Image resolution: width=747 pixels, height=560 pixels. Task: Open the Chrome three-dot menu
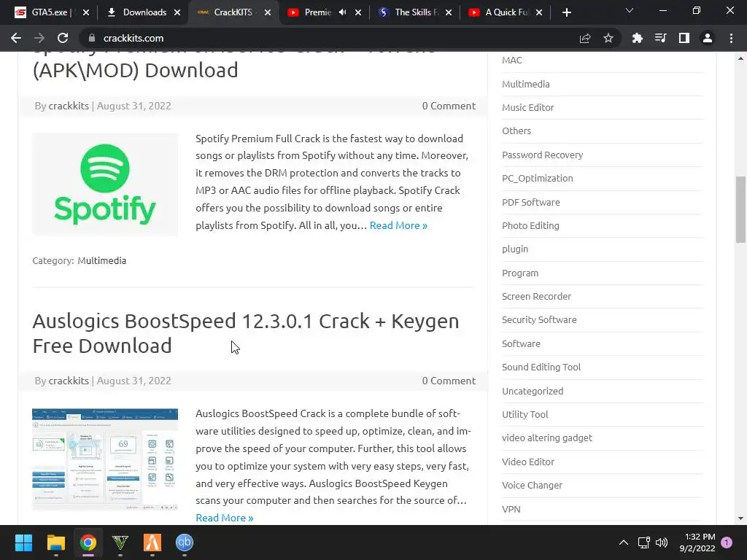731,38
